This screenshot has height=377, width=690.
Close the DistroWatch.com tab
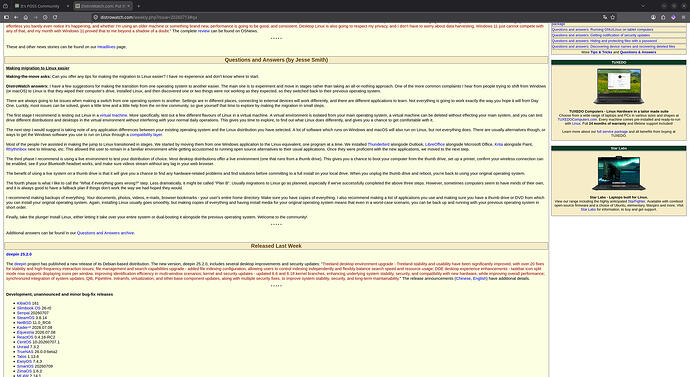pyautogui.click(x=128, y=6)
